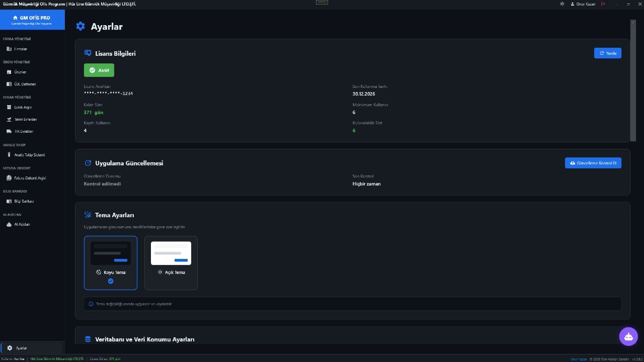
Task: Click the Analiz Takip Sistemi test tube icon
Action: [9, 155]
